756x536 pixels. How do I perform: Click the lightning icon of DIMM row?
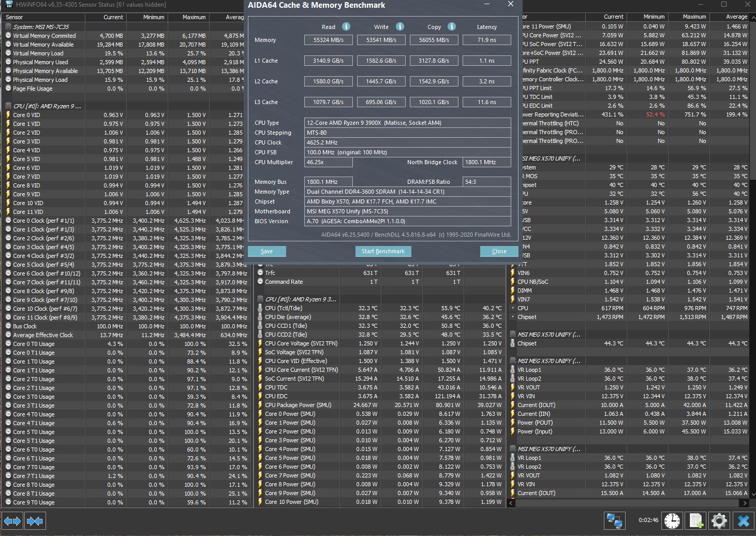tap(513, 291)
